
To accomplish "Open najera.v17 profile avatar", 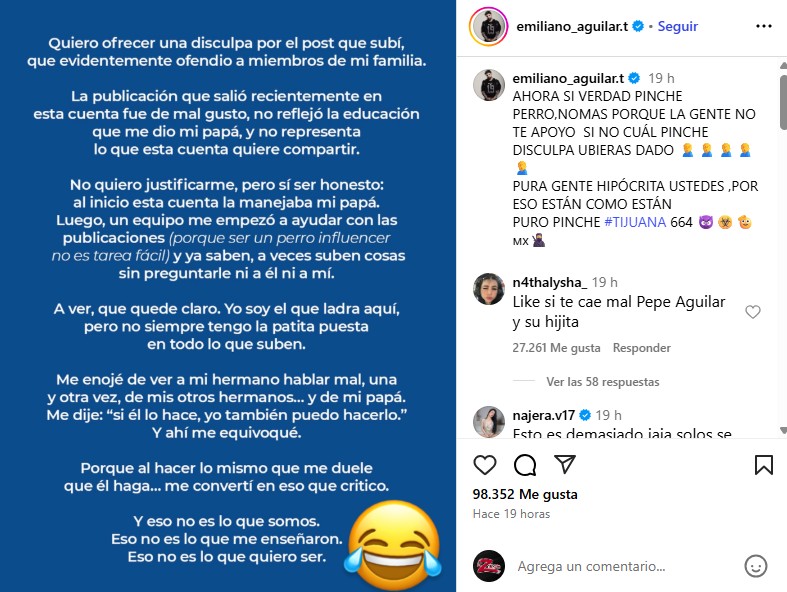I will point(488,422).
